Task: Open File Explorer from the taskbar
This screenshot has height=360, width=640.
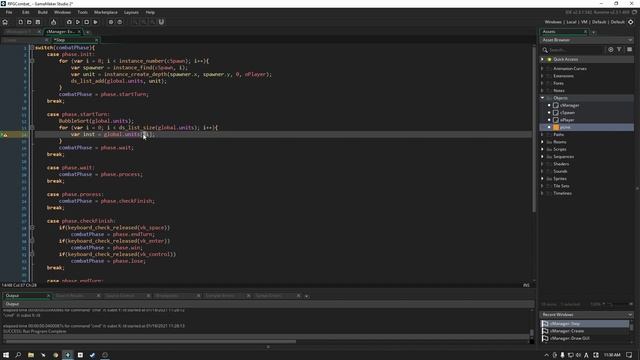Action: click(x=31, y=355)
